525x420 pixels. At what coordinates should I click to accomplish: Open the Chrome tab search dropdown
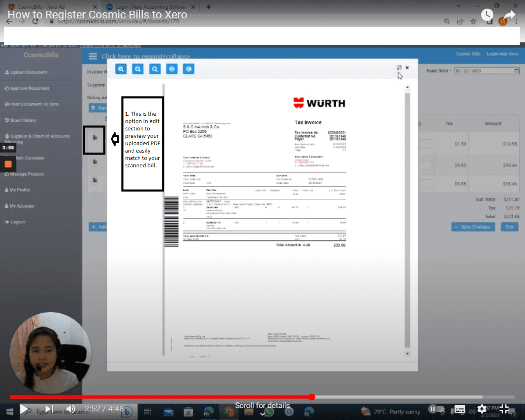459,6
